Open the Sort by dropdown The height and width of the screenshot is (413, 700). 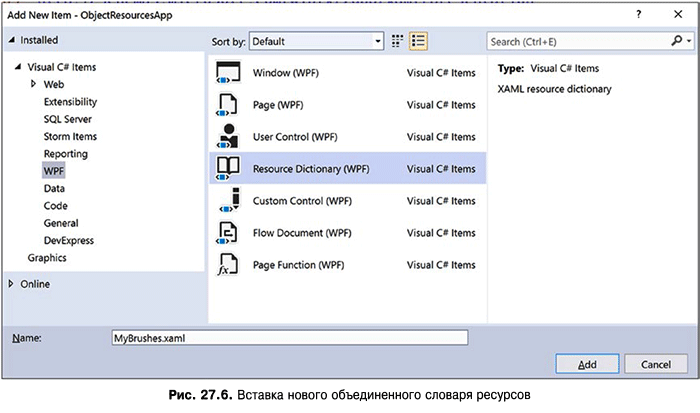click(377, 42)
